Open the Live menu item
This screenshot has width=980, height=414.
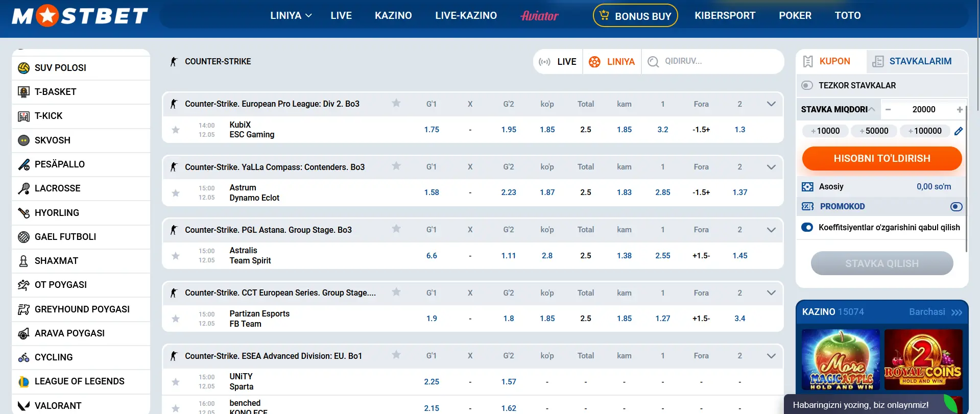[x=341, y=15]
